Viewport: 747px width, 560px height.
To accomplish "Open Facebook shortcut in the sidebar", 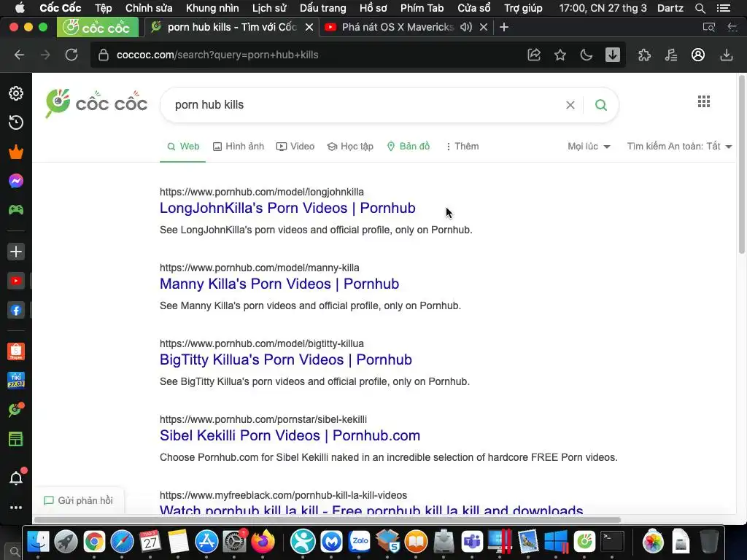I will 16,311.
